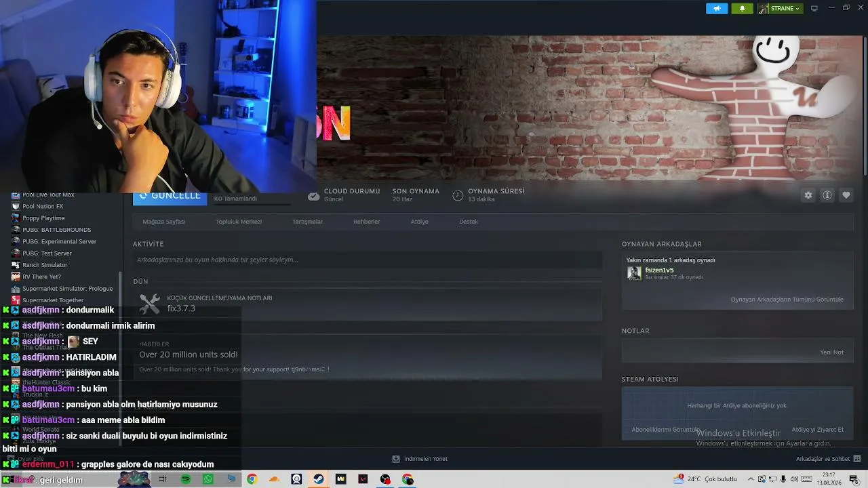
Task: Open İndirmeleri Yönet downloads manager
Action: (420, 459)
